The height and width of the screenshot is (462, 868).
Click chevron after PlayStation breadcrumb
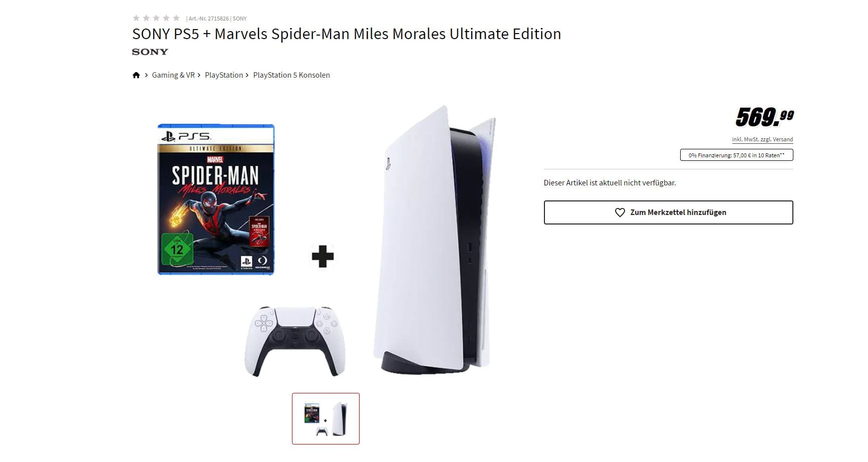(x=247, y=75)
